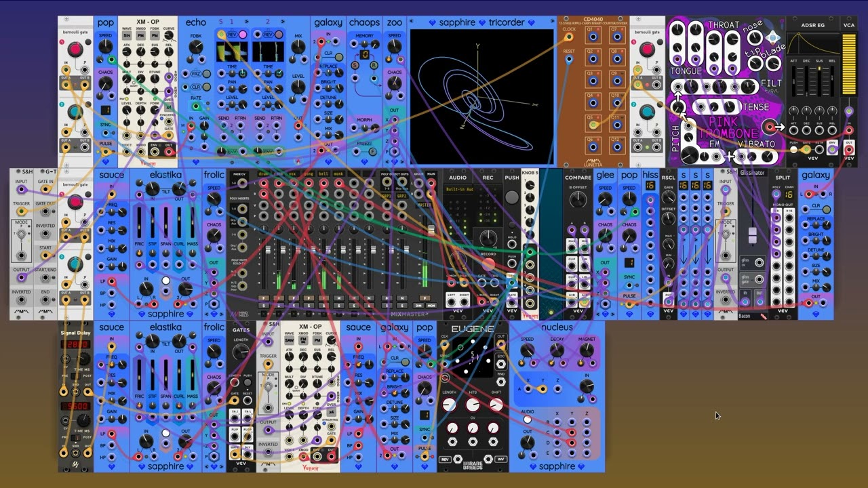
Task: Toggle the SAW wave button on bottom XM-OP
Action: pos(289,340)
